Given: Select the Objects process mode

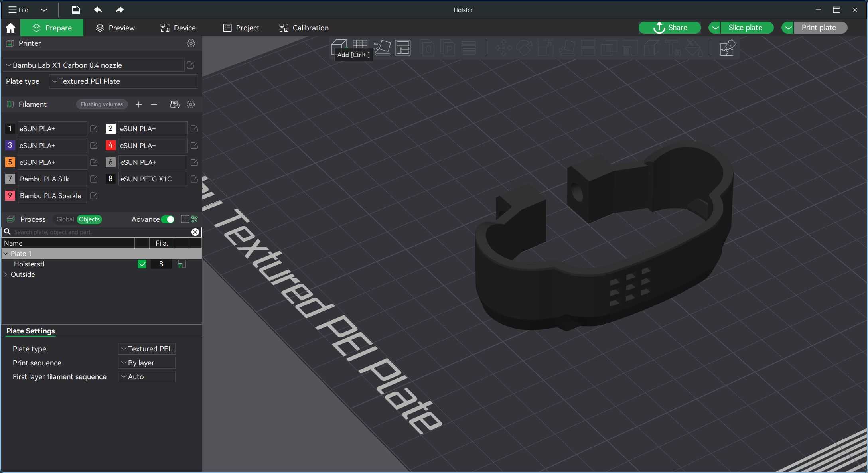Looking at the screenshot, I should tap(89, 219).
